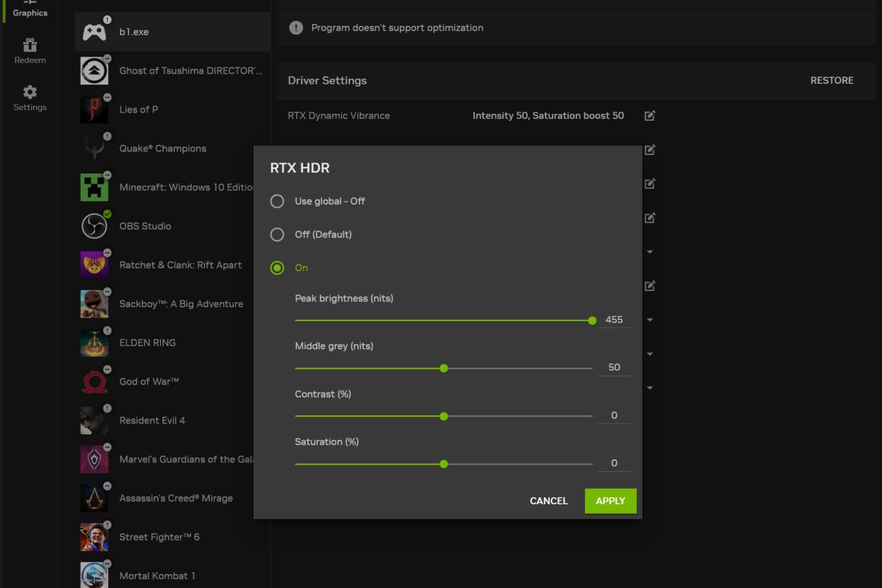Click the Elden Ring game icon
Viewport: 882px width, 588px height.
click(x=94, y=343)
